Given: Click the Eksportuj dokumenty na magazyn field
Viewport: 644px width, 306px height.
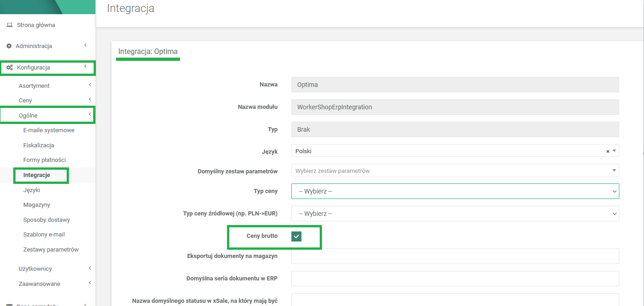Looking at the screenshot, I should [455, 256].
